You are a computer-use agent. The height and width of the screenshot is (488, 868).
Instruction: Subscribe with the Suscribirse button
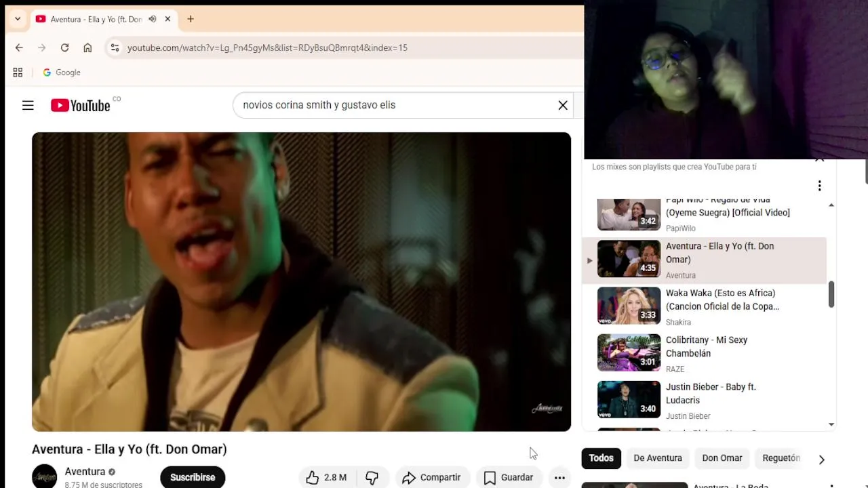[193, 477]
